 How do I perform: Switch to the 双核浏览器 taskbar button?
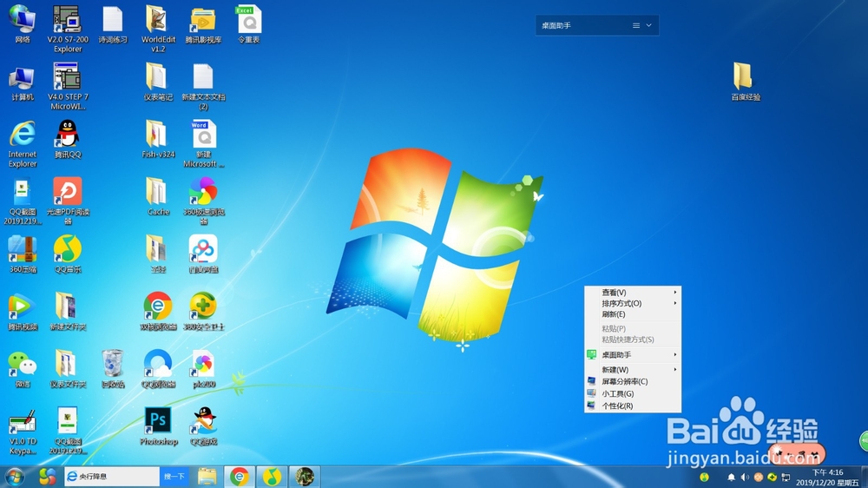point(240,477)
